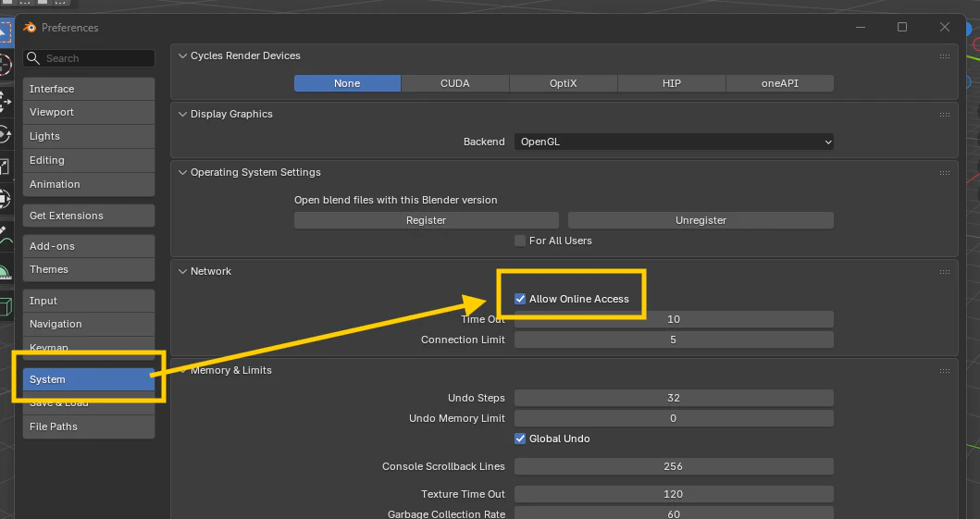Disable the Global Undo checkbox

tap(520, 439)
